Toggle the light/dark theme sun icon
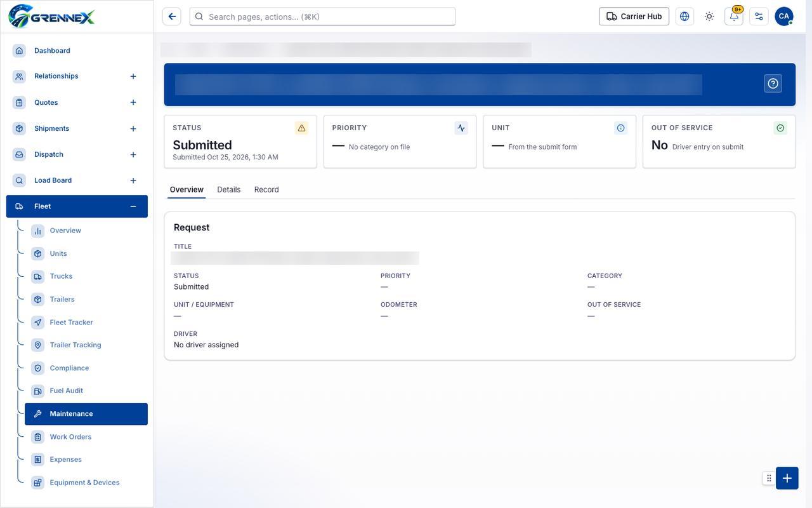This screenshot has width=812, height=508. coord(709,17)
